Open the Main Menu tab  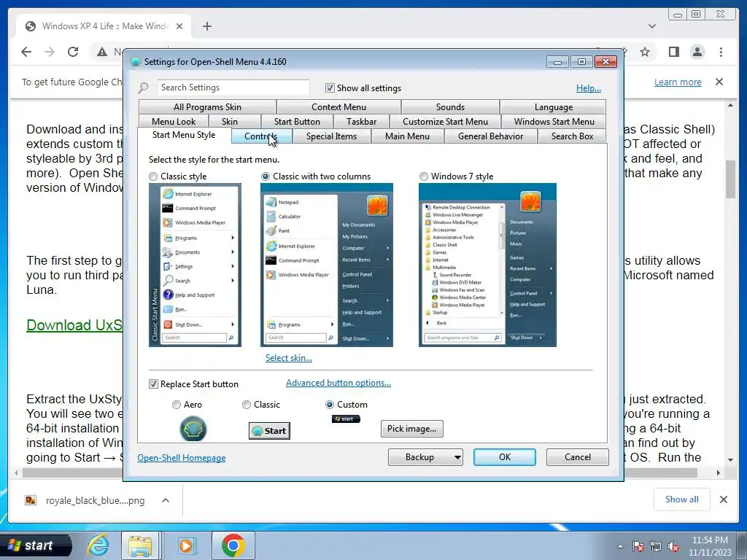(x=407, y=136)
